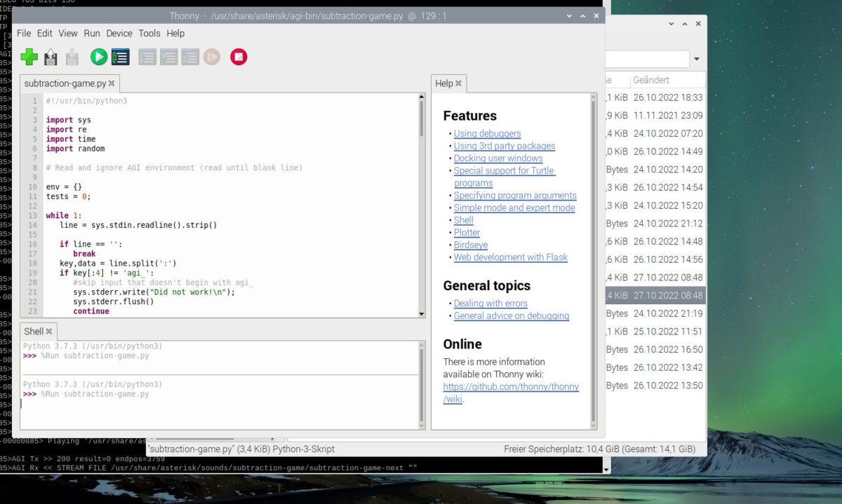Click the Load file icon in toolbar
This screenshot has width=842, height=504.
click(x=51, y=57)
